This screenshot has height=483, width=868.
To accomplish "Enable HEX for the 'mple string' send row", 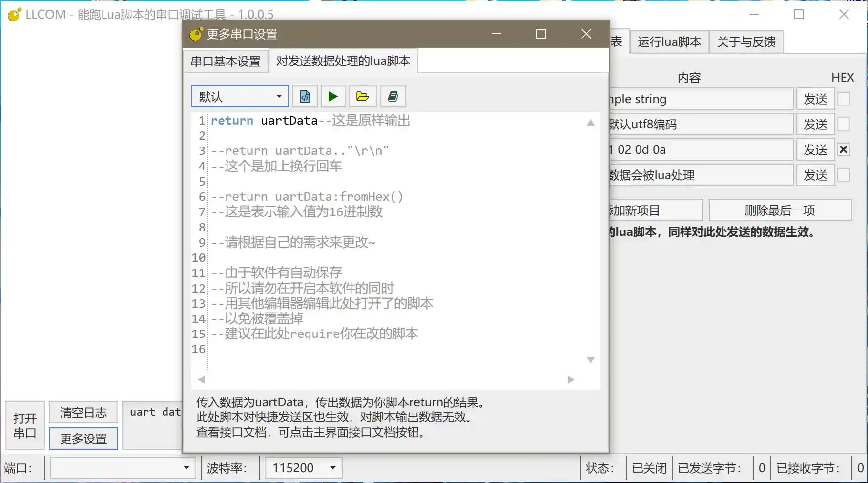I will (x=844, y=99).
